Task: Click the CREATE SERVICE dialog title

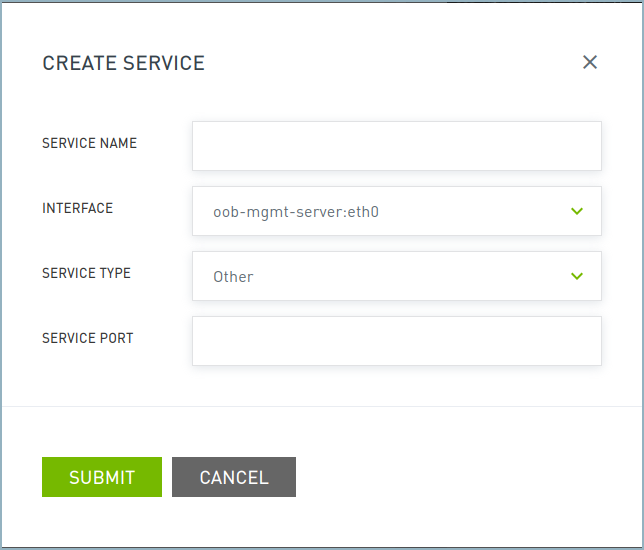Action: click(x=123, y=63)
